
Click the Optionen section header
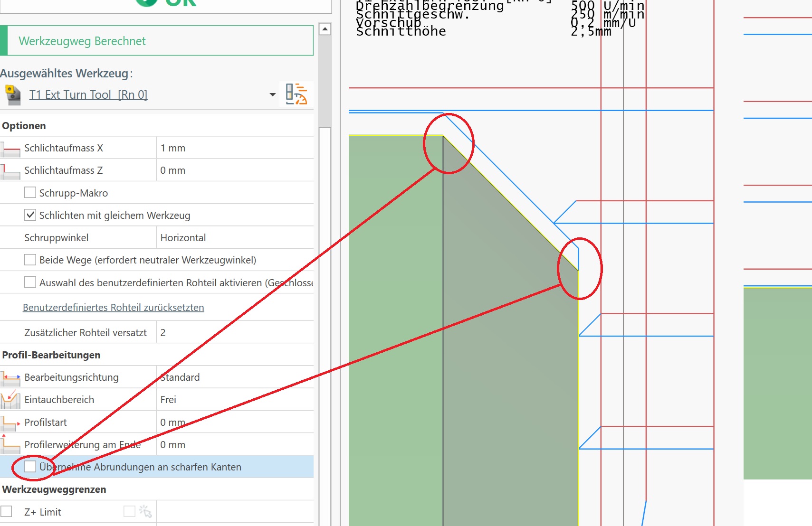[24, 126]
